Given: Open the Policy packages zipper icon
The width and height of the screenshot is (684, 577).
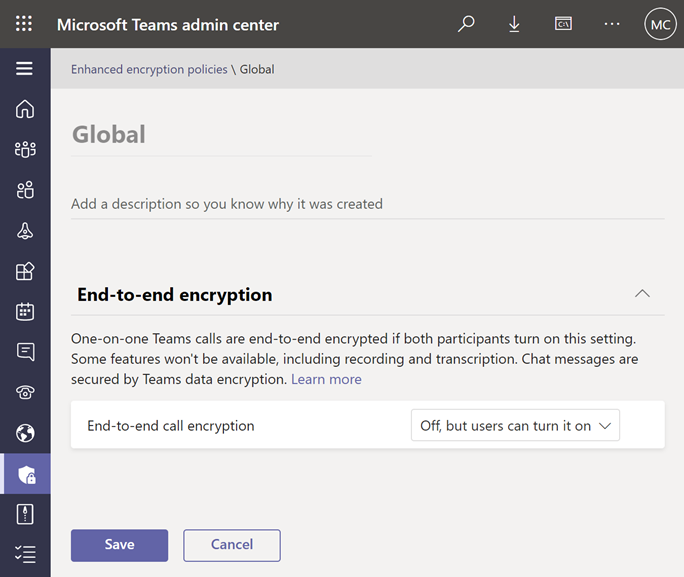Looking at the screenshot, I should (25, 514).
